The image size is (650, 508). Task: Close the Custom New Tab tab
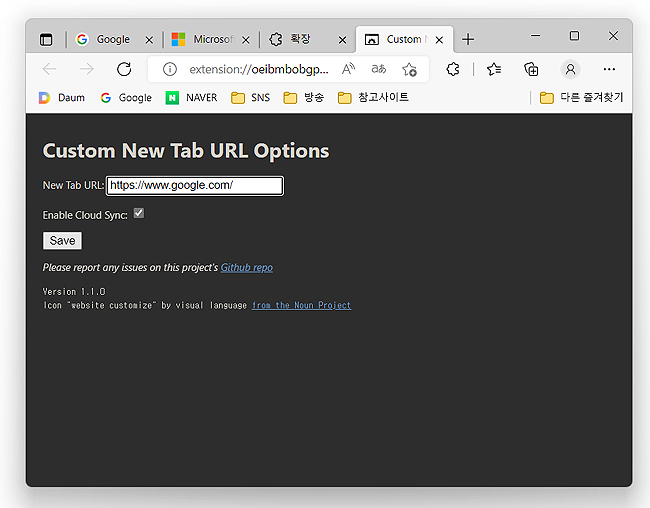pyautogui.click(x=439, y=40)
